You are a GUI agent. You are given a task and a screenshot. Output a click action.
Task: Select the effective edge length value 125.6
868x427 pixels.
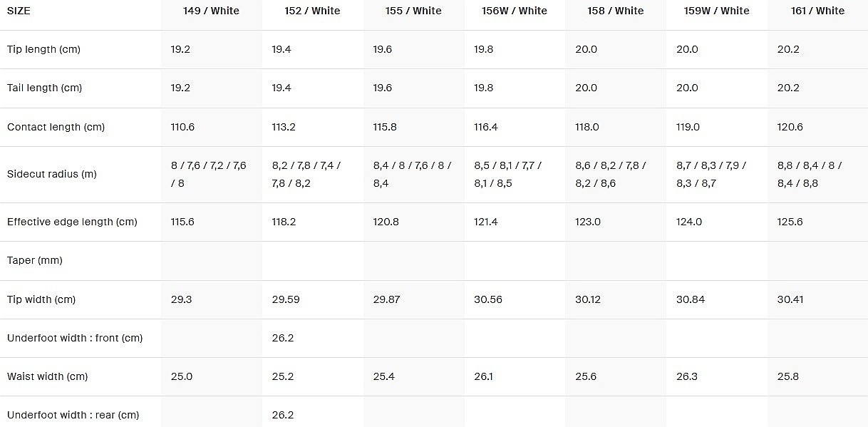click(x=790, y=222)
